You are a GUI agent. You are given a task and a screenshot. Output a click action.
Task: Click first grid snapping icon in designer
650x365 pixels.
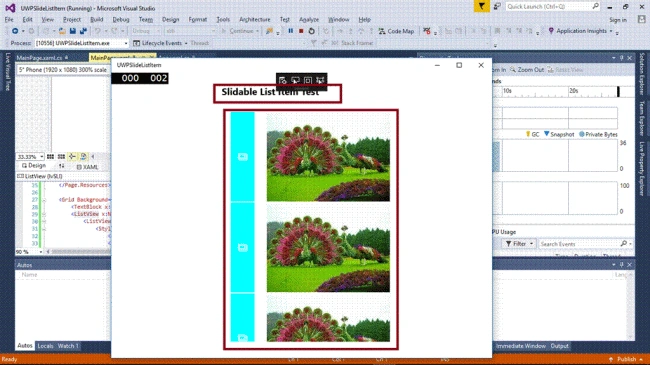[50, 156]
